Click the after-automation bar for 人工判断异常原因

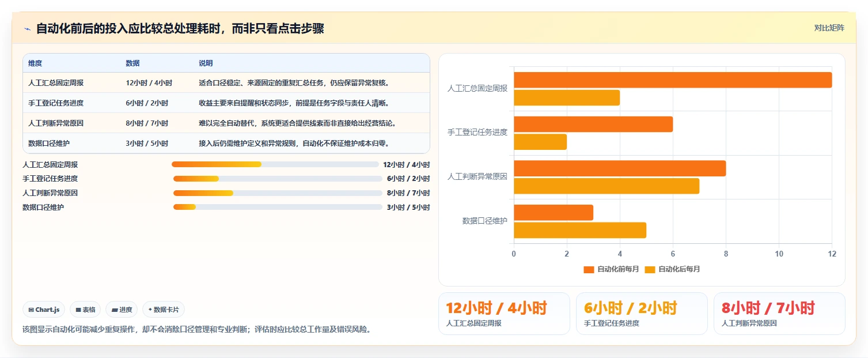coord(607,186)
